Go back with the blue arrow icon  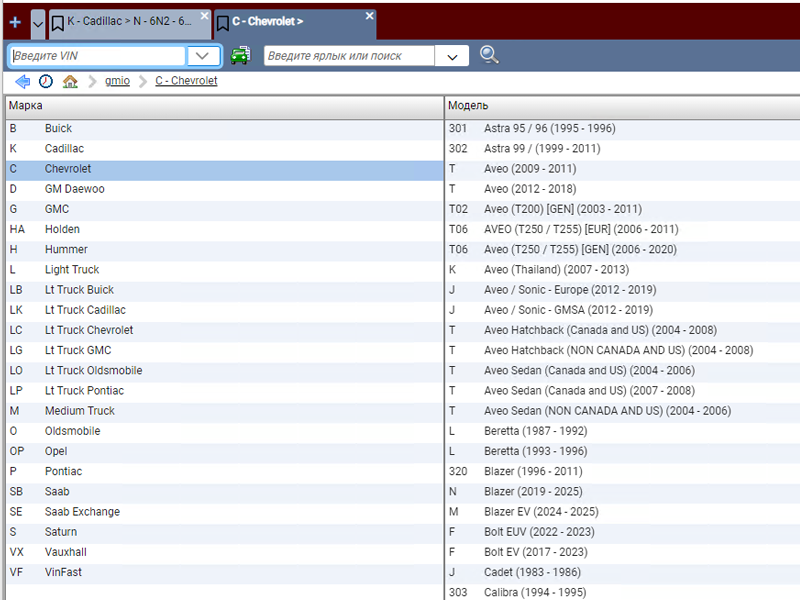[x=22, y=81]
